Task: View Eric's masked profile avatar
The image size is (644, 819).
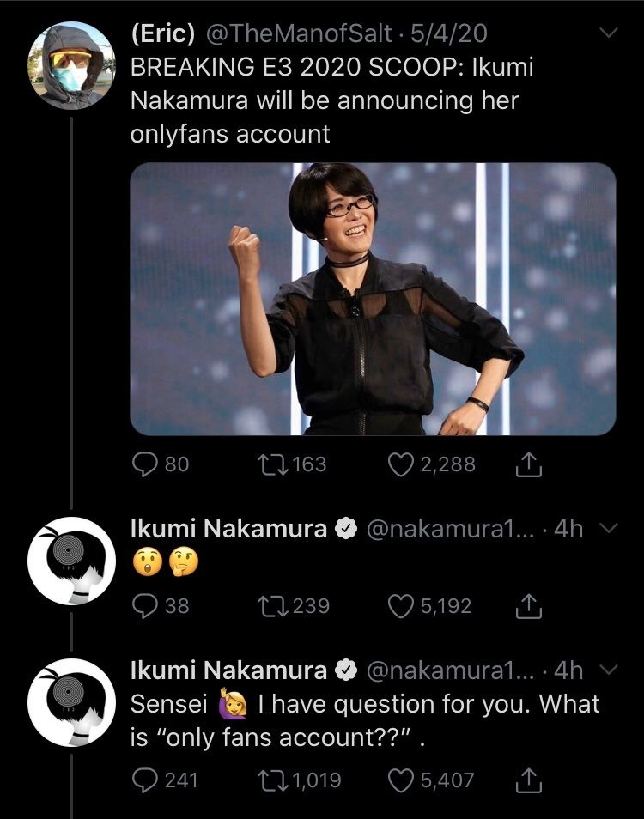Action: (x=70, y=66)
